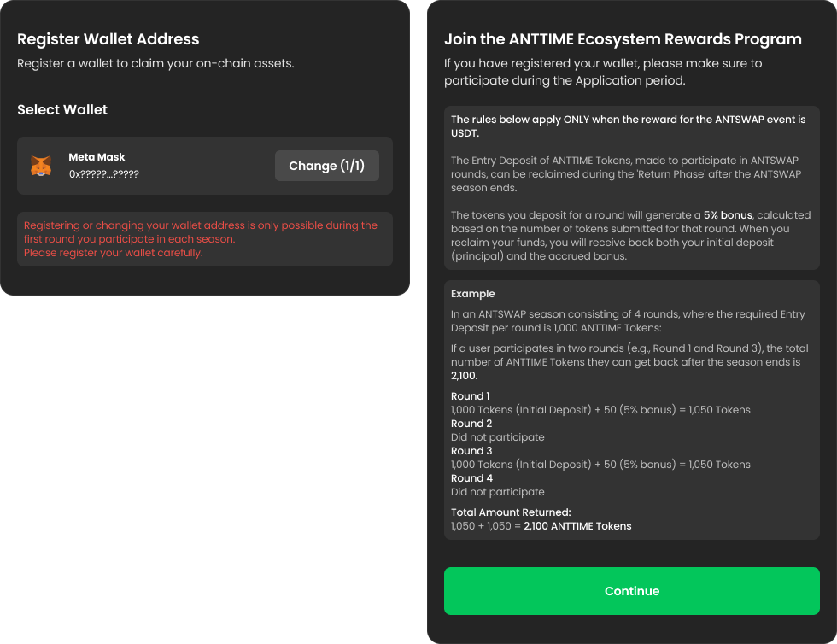Image resolution: width=837 pixels, height=644 pixels.
Task: Click the bold USDT rules notice
Action: 628,126
